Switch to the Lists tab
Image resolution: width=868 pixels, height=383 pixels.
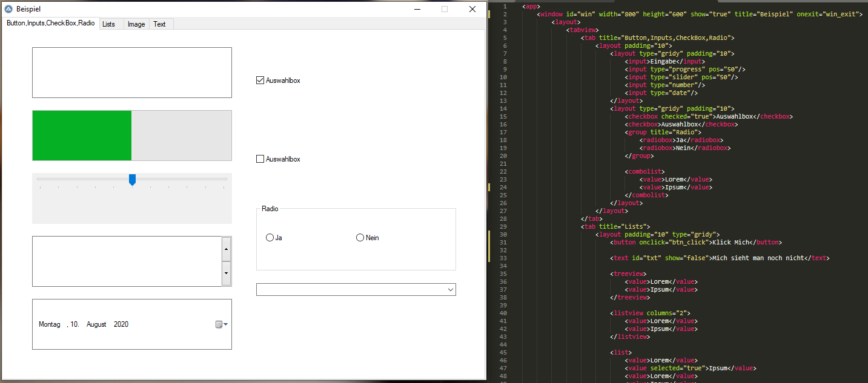[x=108, y=24]
